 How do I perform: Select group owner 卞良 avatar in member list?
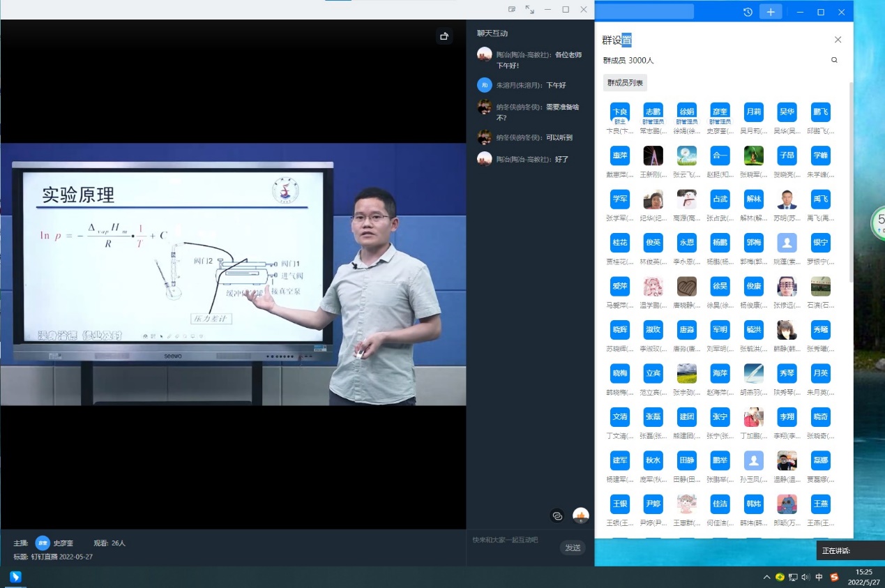click(x=619, y=112)
